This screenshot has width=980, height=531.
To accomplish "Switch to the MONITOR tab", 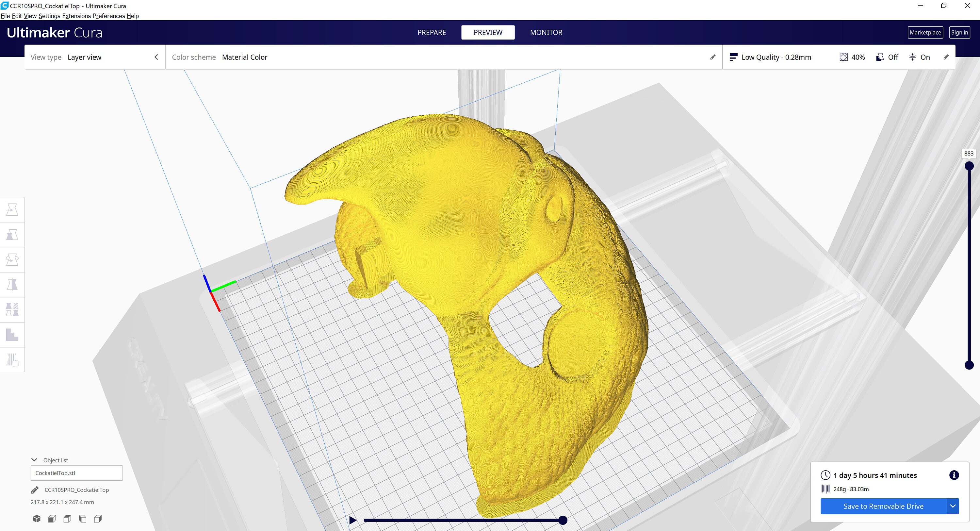I will point(546,32).
